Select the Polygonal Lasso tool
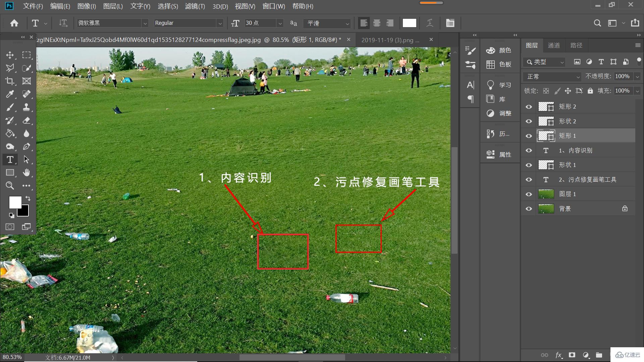 coord(10,68)
